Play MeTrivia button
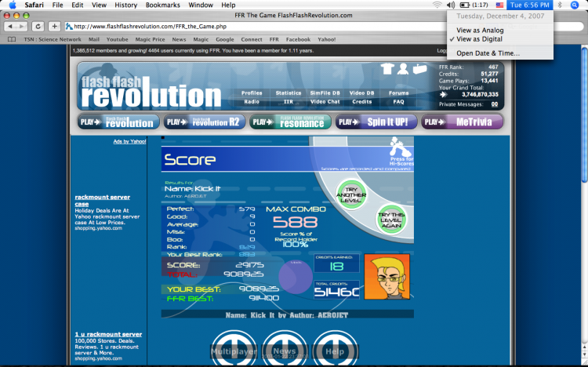Screen dimensions: 588x367 pyautogui.click(x=462, y=122)
